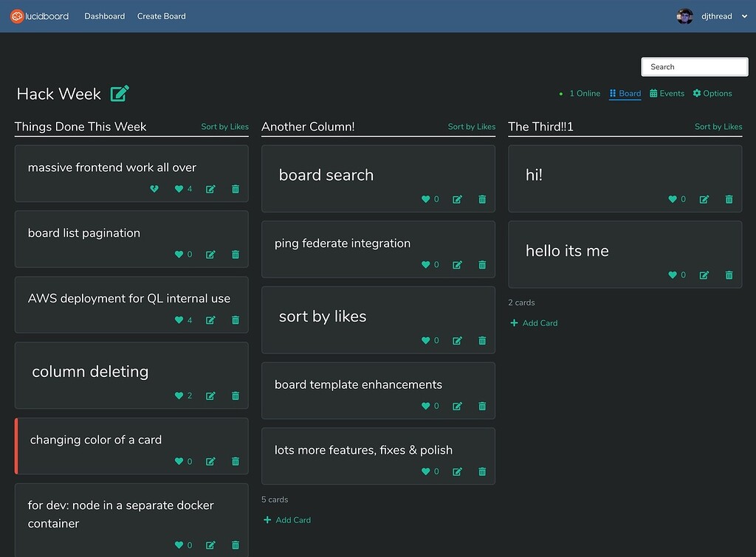
Task: Delete the "hi!" card using its trash icon
Action: point(729,199)
